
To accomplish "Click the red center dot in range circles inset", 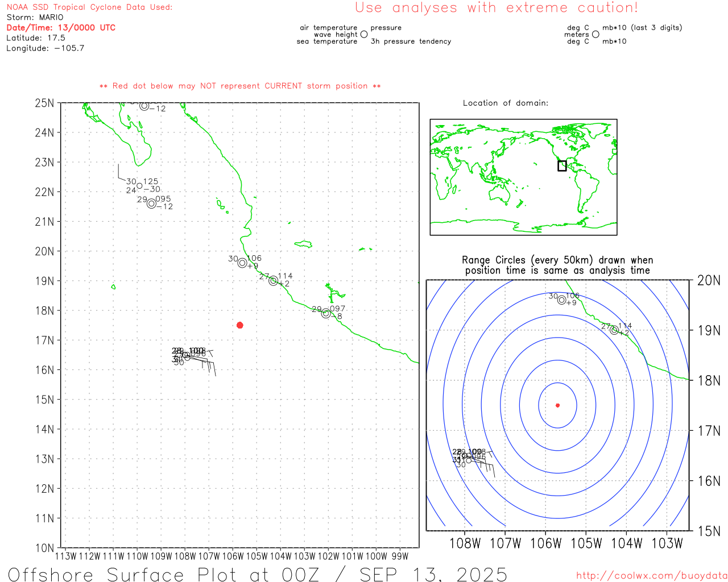I will point(558,405).
